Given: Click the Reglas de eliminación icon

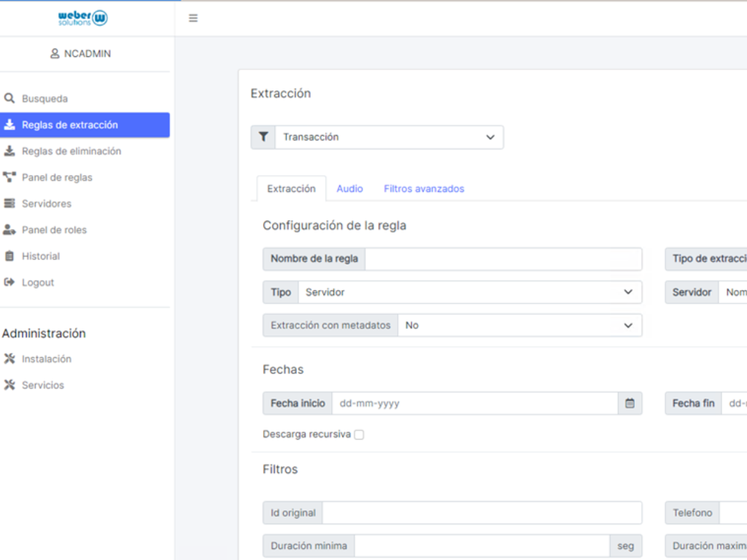Looking at the screenshot, I should [9, 151].
